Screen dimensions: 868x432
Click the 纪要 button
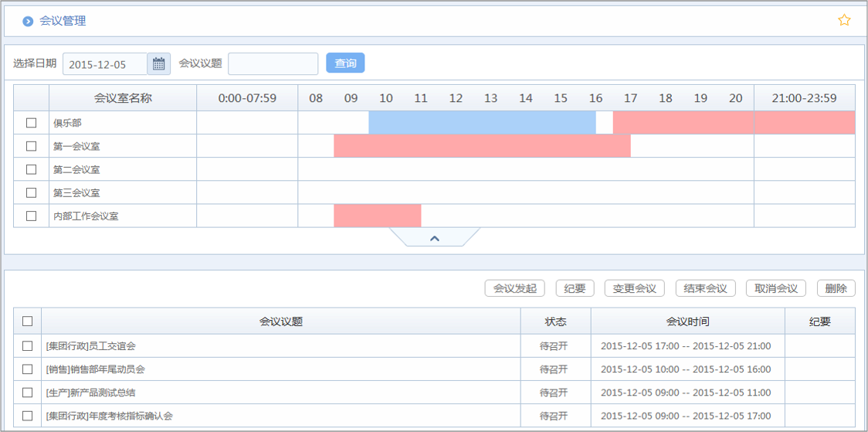(575, 288)
